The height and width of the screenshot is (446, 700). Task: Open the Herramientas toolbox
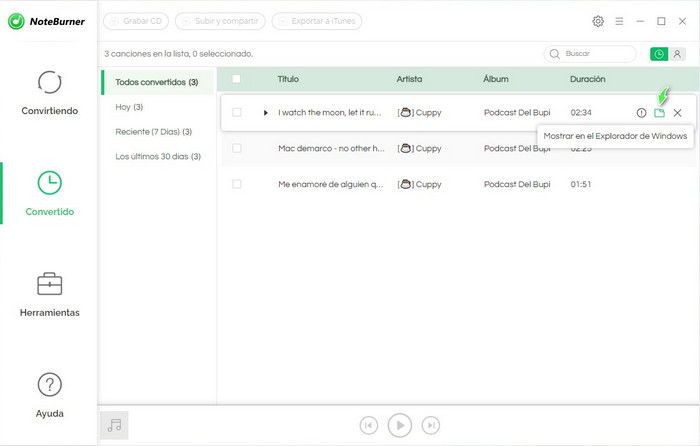[50, 295]
